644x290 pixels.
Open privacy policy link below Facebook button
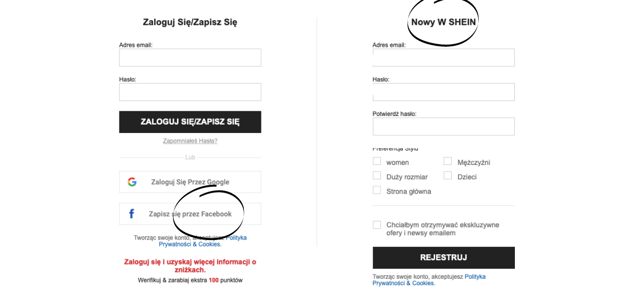tap(203, 241)
